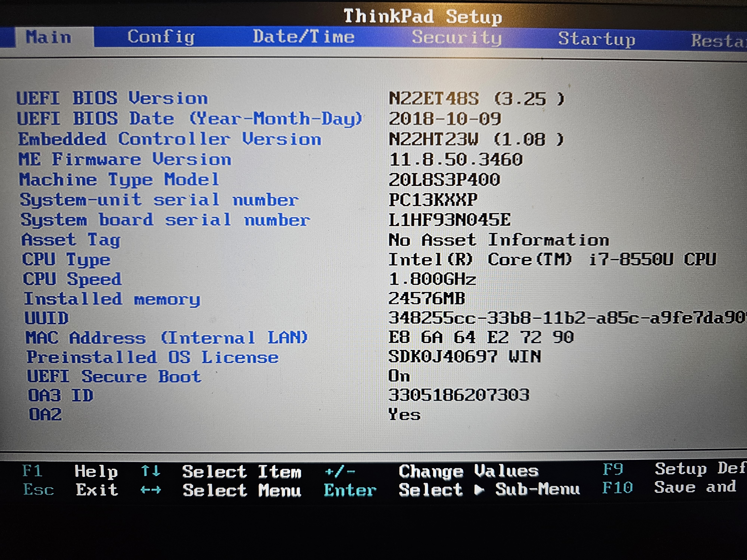Select the Machine Type Model value 20L8S3P400
Viewport: 747px width, 560px height.
pos(444,180)
